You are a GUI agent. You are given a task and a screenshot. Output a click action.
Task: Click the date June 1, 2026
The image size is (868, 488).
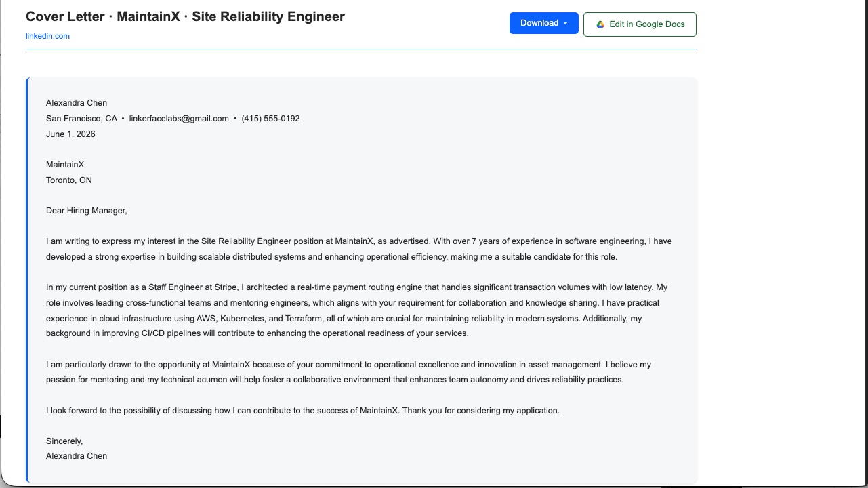pyautogui.click(x=70, y=134)
